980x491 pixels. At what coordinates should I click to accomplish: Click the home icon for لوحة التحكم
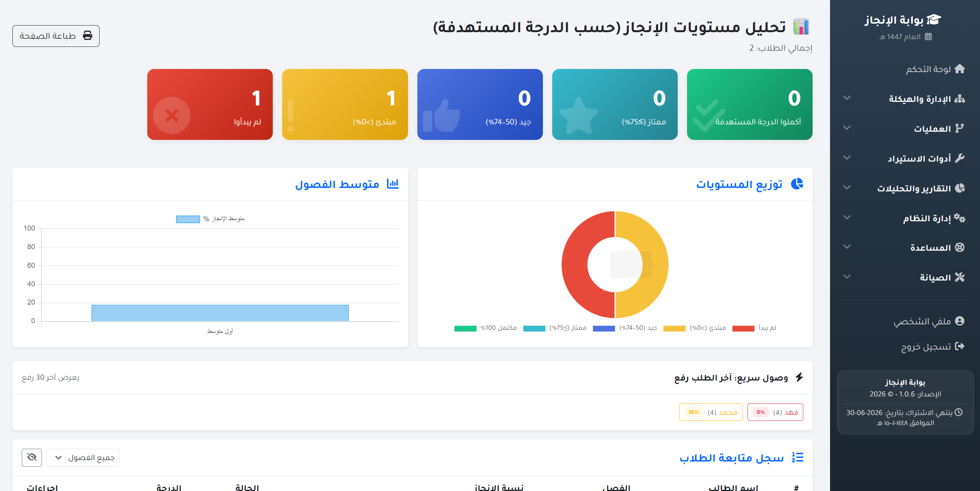click(959, 69)
